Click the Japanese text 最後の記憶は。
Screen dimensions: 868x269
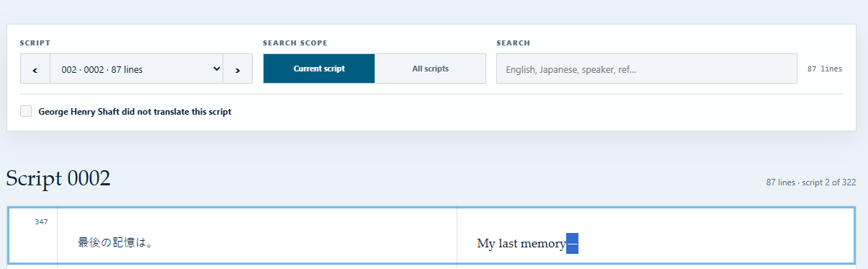[x=115, y=242]
